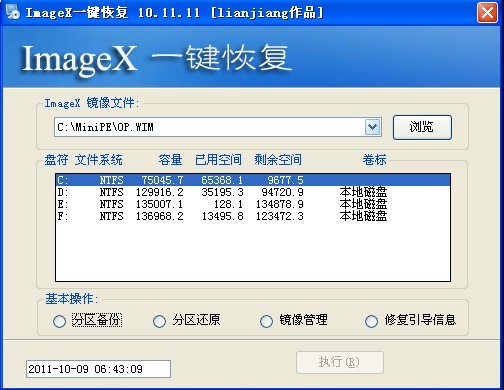This screenshot has height=390, width=504.
Task: Click the 执行(R) execute button
Action: pyautogui.click(x=340, y=362)
